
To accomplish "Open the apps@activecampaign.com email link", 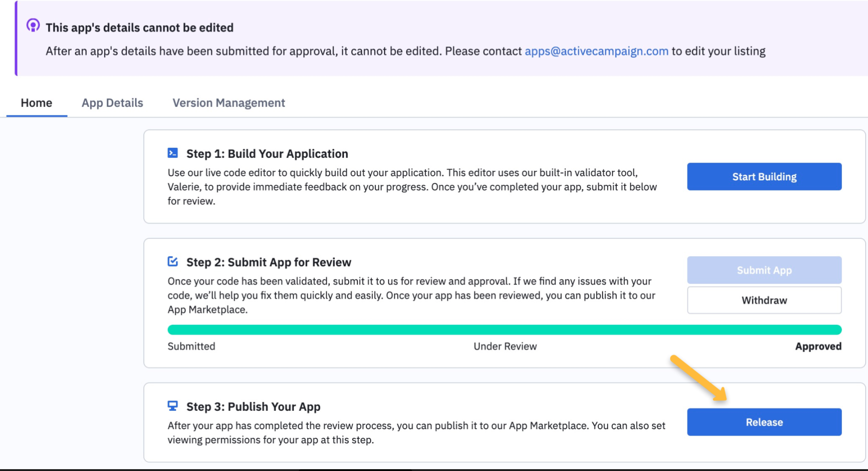I will pyautogui.click(x=597, y=51).
